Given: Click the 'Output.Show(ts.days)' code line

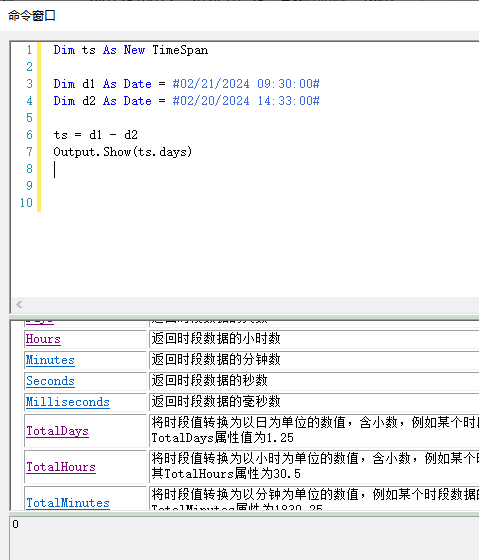Looking at the screenshot, I should [x=123, y=152].
